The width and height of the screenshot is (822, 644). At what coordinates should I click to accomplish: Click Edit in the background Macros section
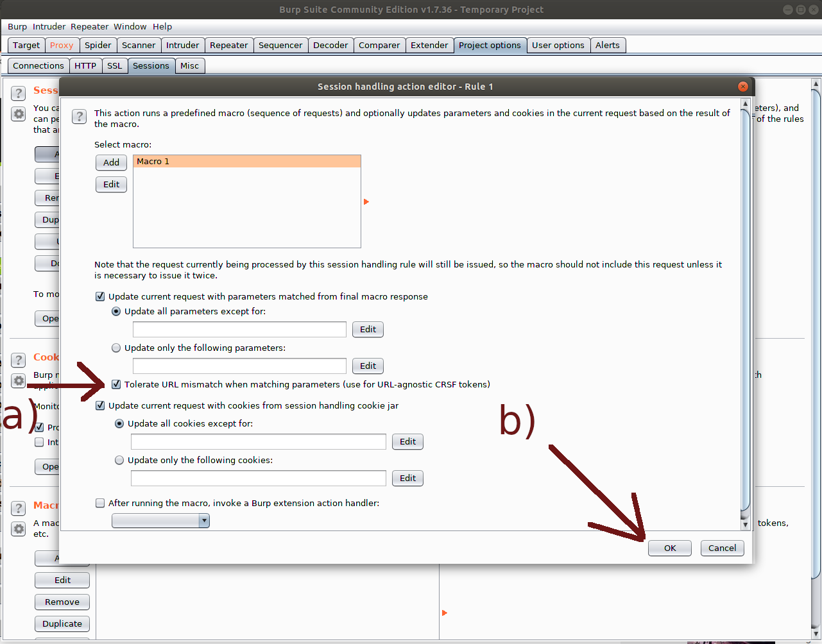62,580
